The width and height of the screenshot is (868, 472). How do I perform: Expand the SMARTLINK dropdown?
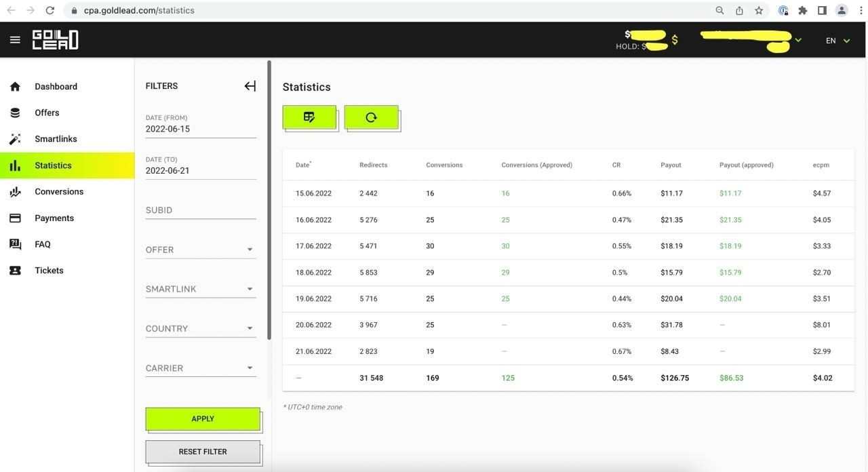coord(201,289)
